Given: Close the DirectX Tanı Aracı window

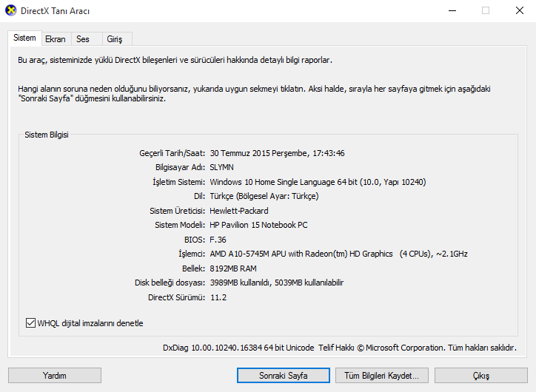Looking at the screenshot, I should [519, 10].
